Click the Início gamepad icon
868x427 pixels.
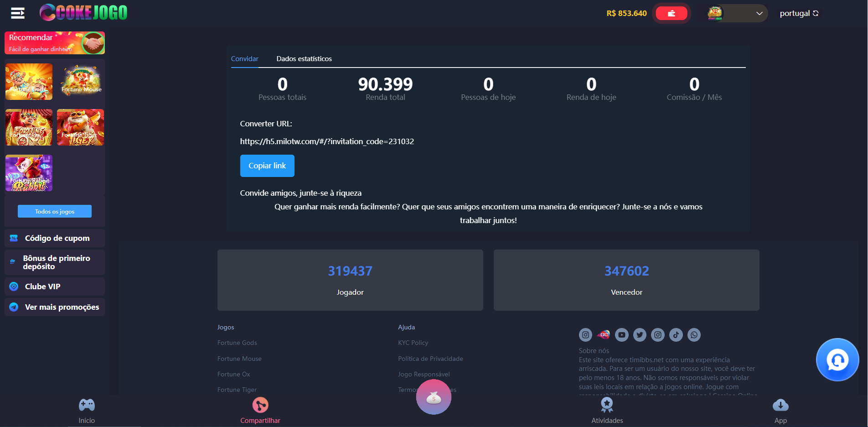[x=87, y=405]
